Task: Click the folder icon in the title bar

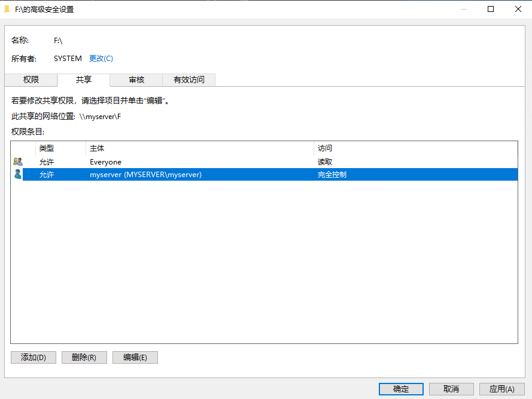Action: coord(7,10)
